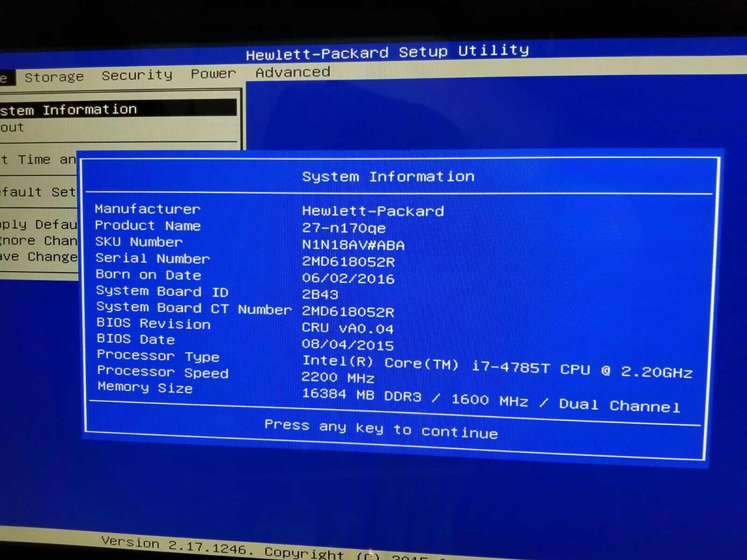Open the Advanced menu tab

coord(293,72)
